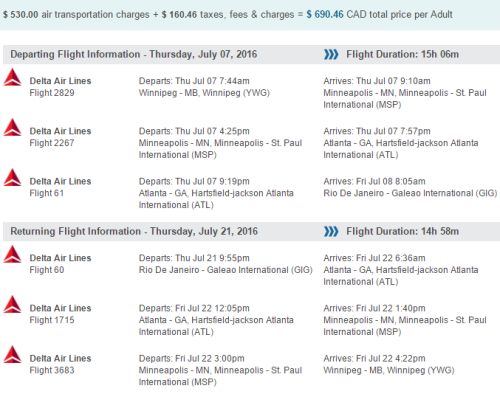Click Rio De Janeiro Galeao departure airport text
The width and height of the screenshot is (500, 394).
226,270
